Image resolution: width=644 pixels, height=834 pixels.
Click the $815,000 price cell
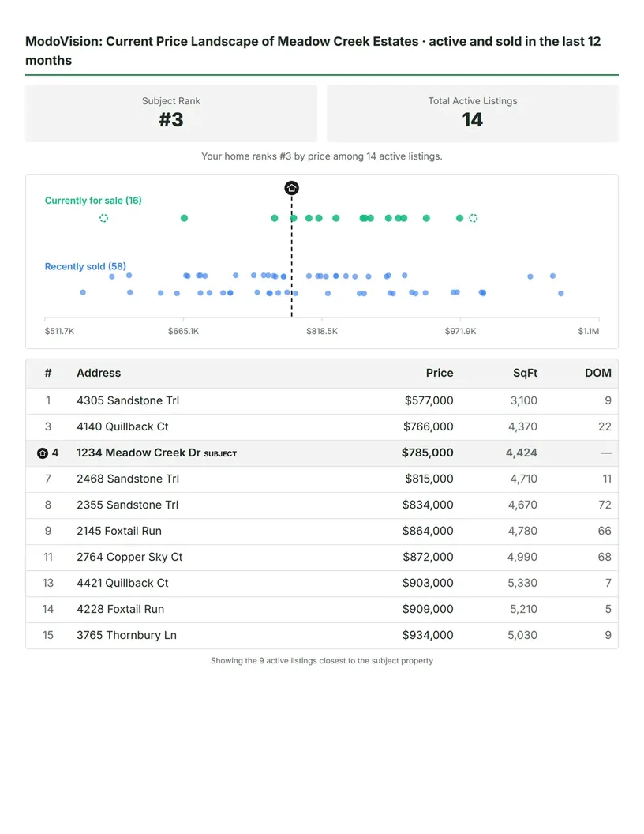(x=429, y=479)
